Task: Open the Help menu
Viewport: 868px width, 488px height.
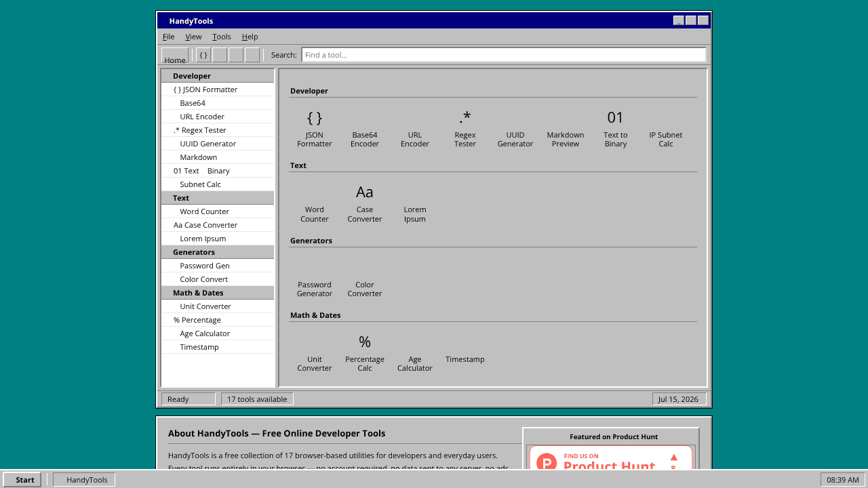Action: [x=250, y=37]
